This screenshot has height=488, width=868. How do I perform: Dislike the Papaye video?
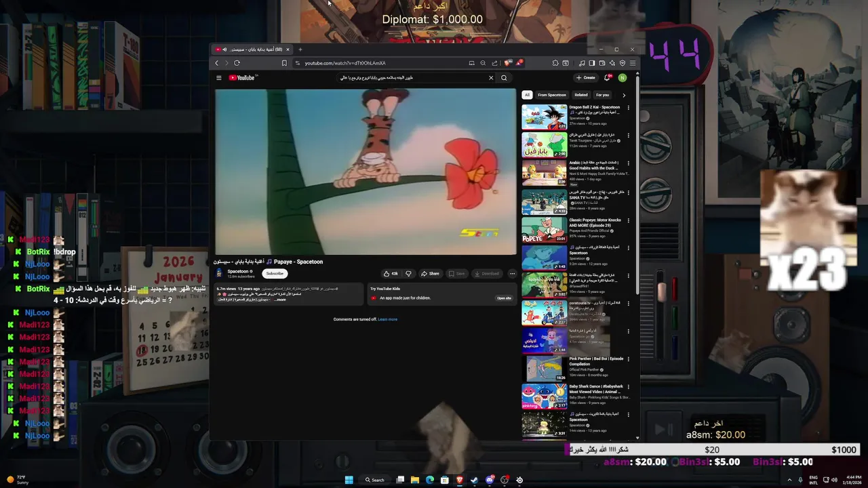(x=408, y=274)
